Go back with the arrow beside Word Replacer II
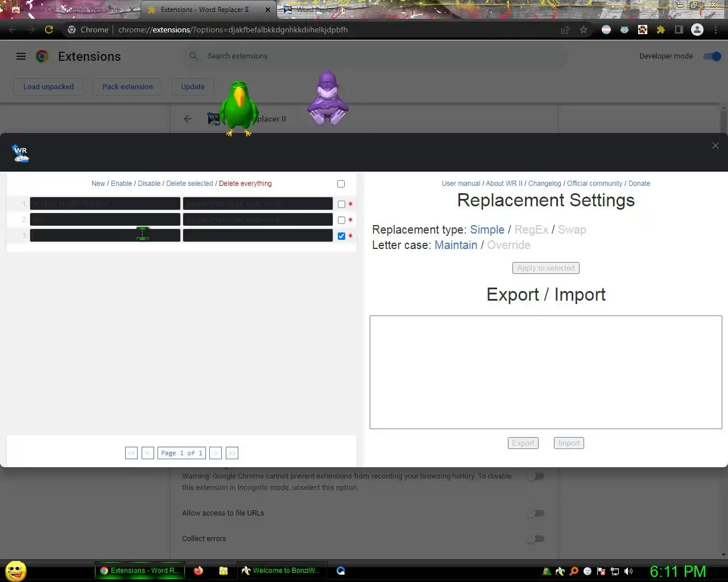This screenshot has width=728, height=582. click(x=188, y=119)
